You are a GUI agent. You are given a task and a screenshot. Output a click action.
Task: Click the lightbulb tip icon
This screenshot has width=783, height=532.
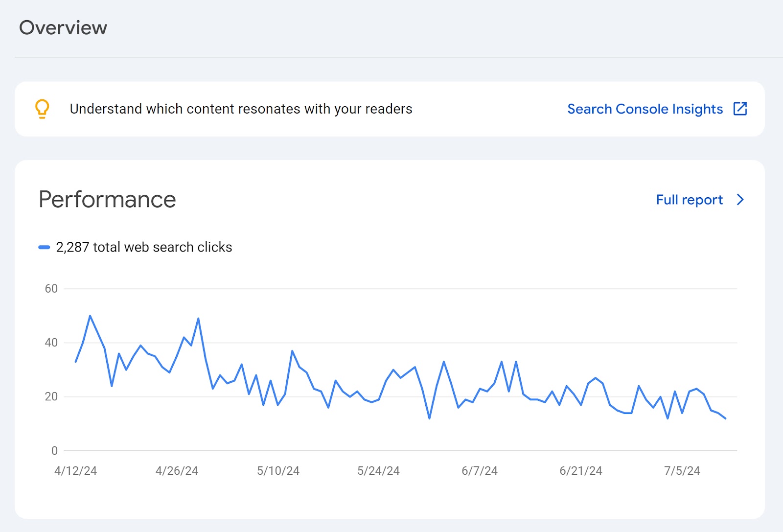pyautogui.click(x=42, y=109)
